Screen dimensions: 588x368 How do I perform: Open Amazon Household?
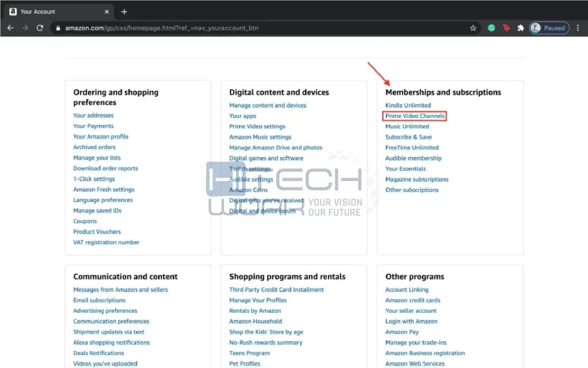(x=256, y=321)
